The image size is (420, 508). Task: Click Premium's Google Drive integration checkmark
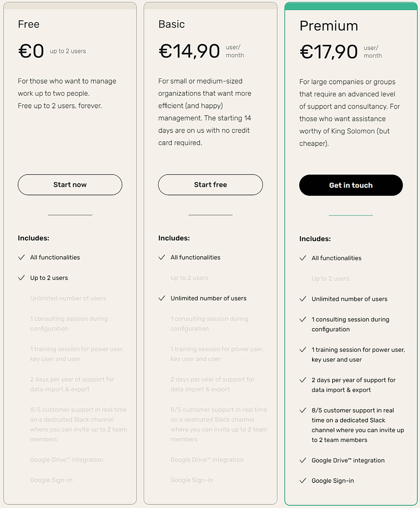tap(303, 460)
